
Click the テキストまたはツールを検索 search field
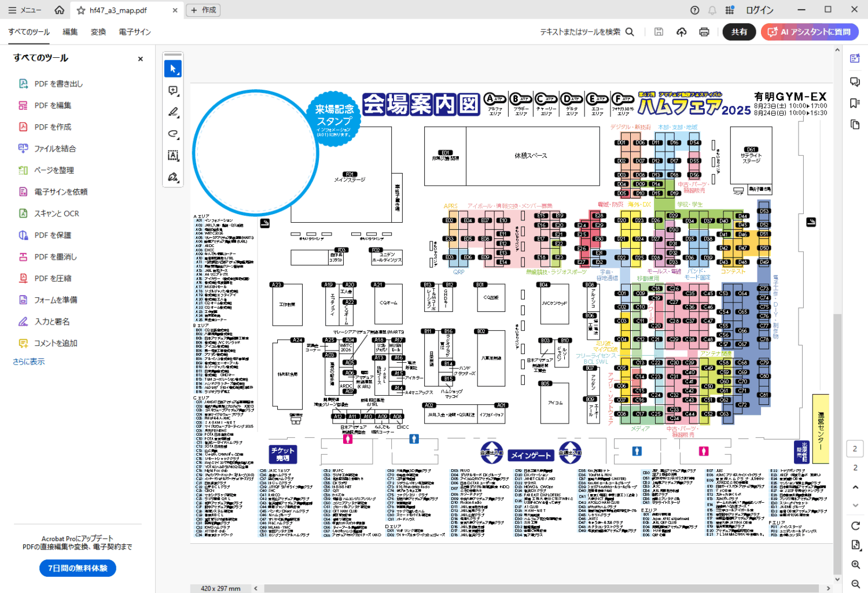[587, 32]
